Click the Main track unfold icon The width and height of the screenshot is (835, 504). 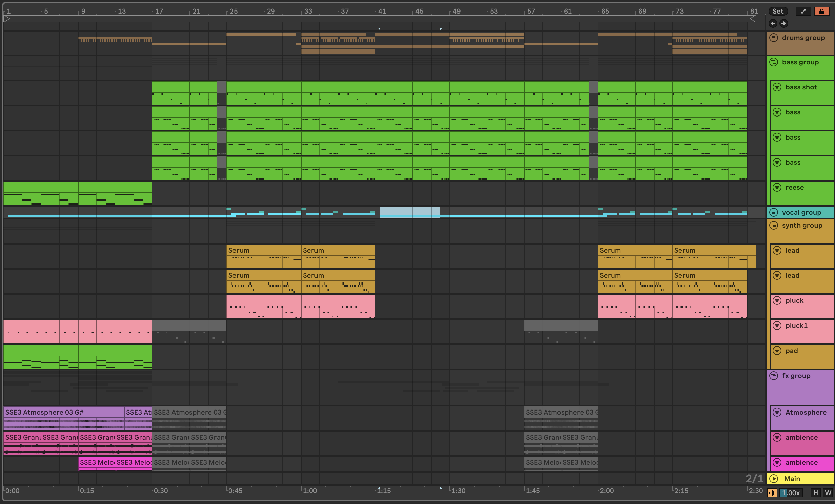[x=774, y=479]
